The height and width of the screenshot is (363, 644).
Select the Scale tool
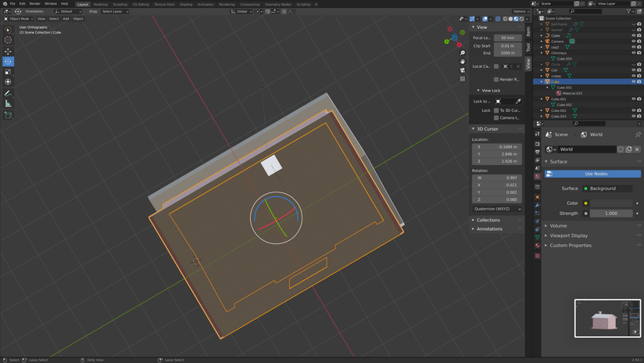point(8,71)
